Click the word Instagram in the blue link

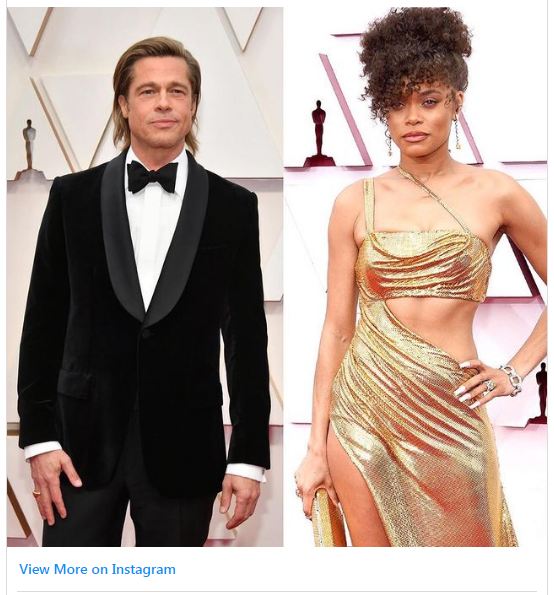pos(143,569)
